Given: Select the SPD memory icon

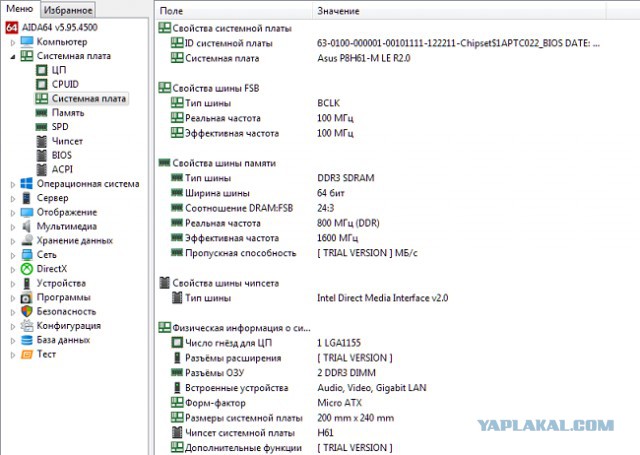Looking at the screenshot, I should point(42,127).
